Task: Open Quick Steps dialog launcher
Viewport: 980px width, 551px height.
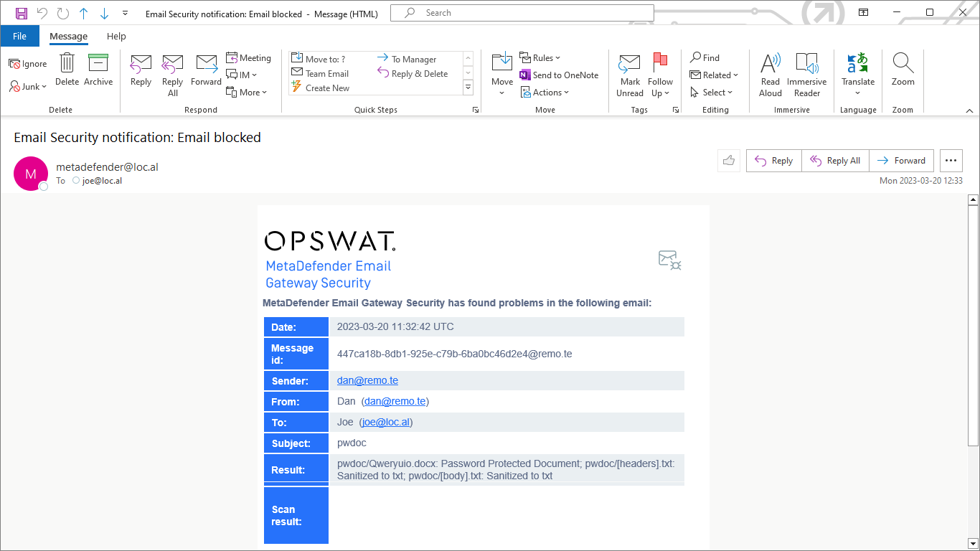Action: coord(475,110)
